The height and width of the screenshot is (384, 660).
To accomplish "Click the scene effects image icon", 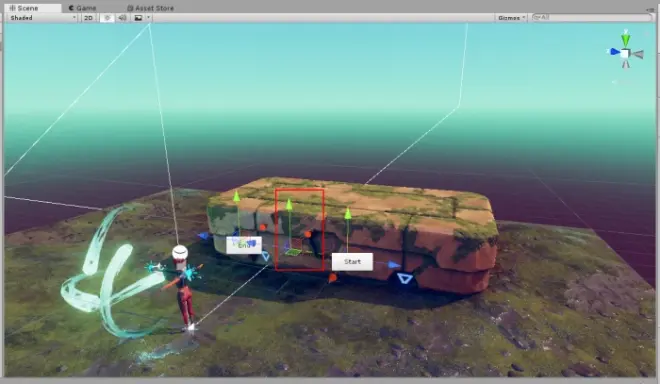I will click(x=138, y=18).
